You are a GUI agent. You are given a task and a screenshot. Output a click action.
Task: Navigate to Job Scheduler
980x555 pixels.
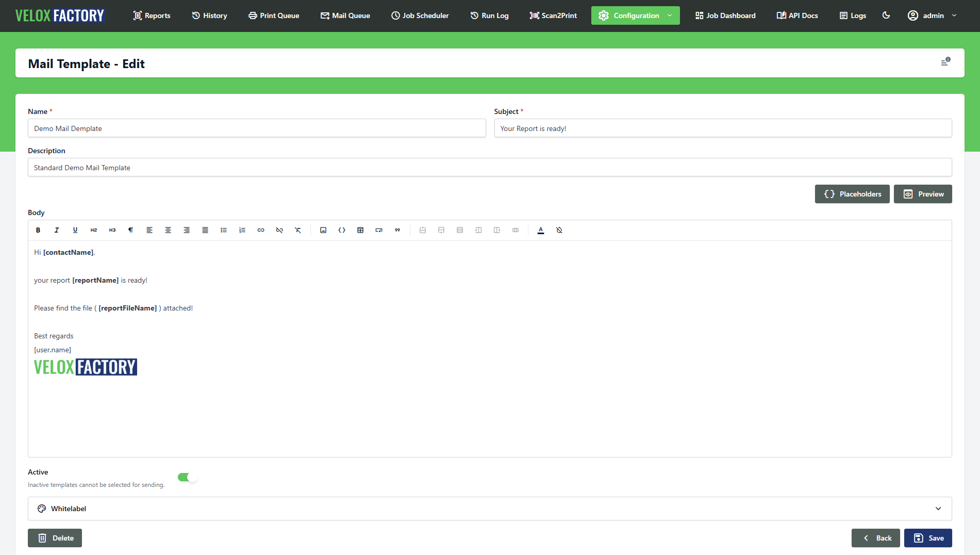(x=420, y=15)
